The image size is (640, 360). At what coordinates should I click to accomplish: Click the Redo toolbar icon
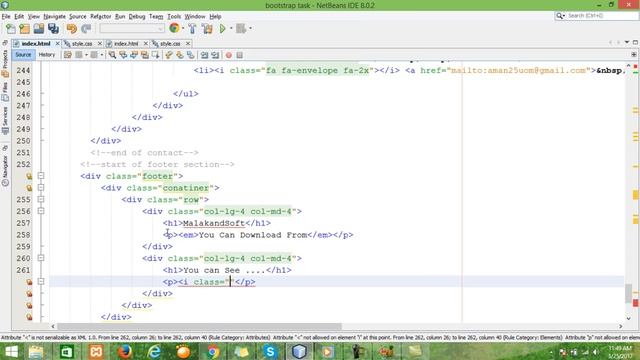point(86,29)
